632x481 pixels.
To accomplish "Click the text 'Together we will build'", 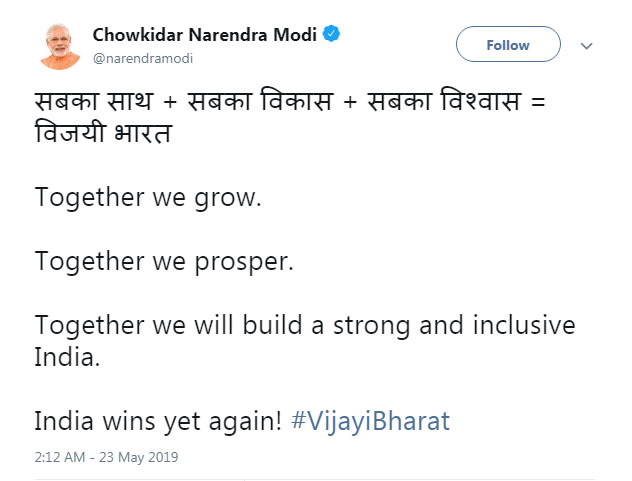I will click(148, 326).
